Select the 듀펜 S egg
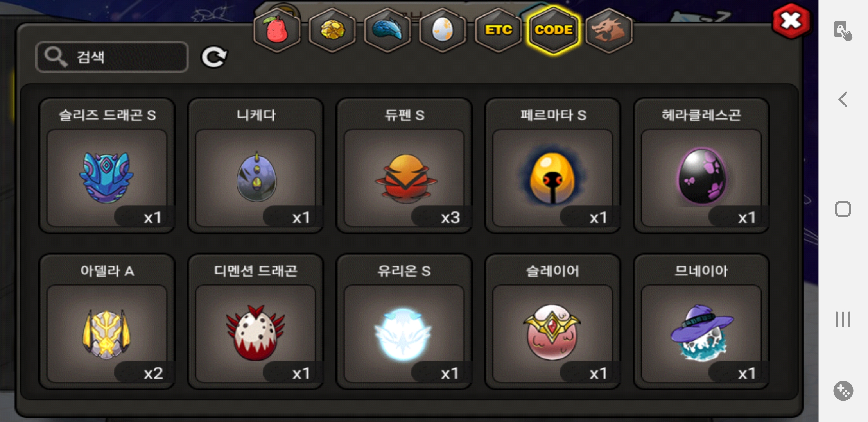The width and height of the screenshot is (868, 422). coord(404,166)
